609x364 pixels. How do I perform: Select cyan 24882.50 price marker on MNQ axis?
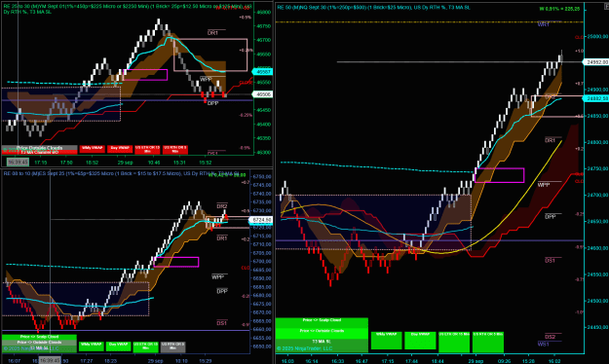point(596,99)
